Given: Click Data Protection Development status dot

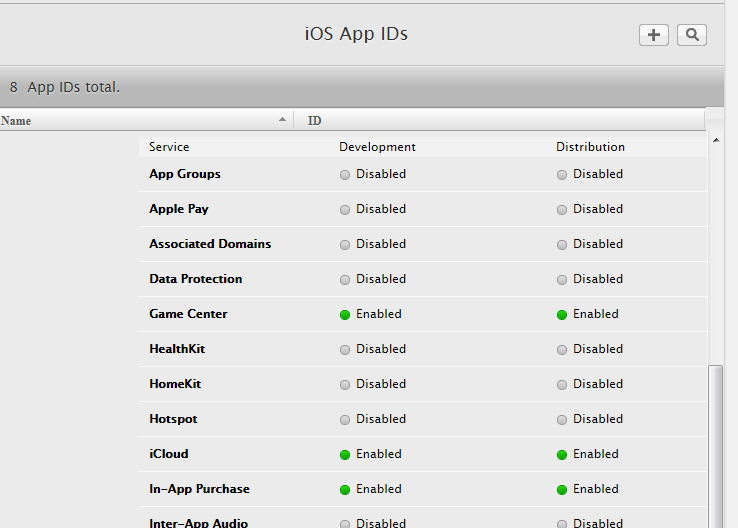Looking at the screenshot, I should click(345, 280).
